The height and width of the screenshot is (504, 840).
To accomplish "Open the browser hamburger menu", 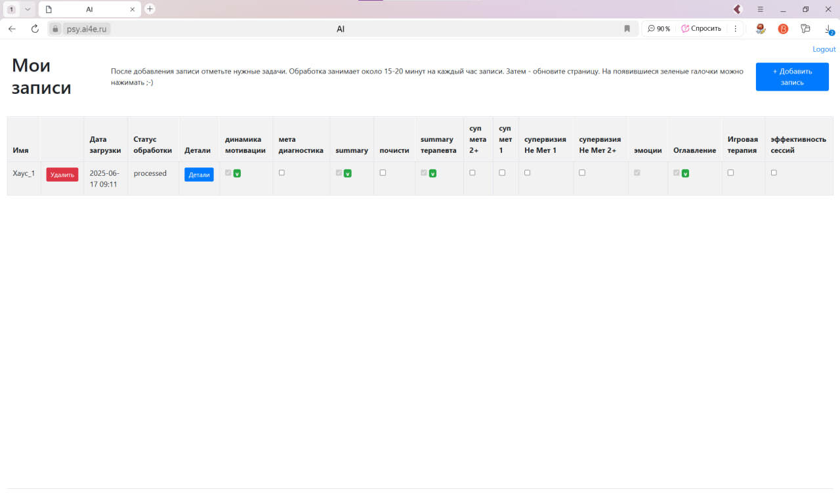I will (x=760, y=9).
